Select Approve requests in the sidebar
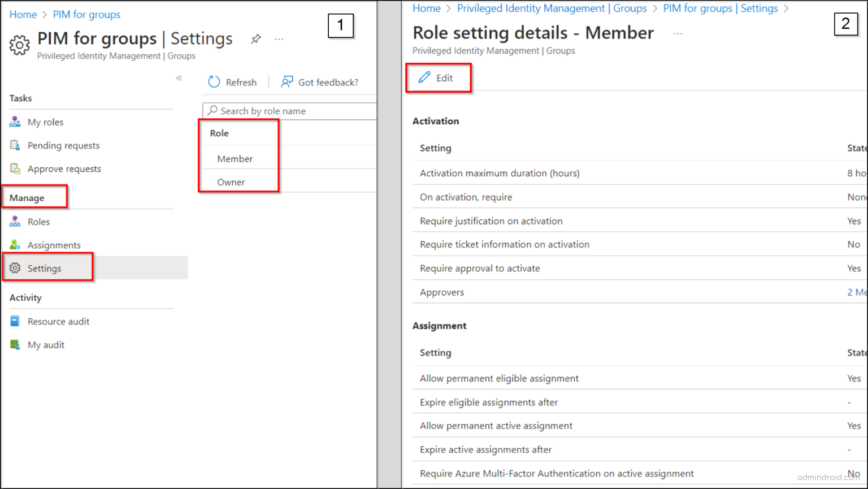This screenshot has height=489, width=868. point(64,168)
